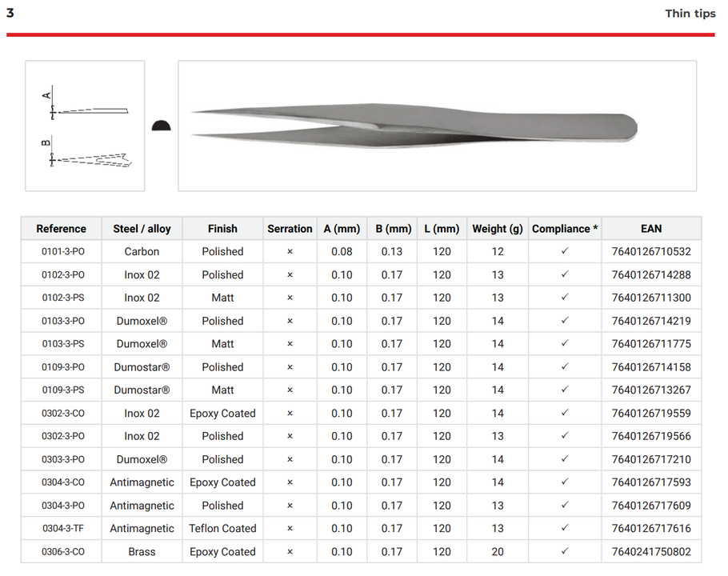Select reference 0109-3-PS
This screenshot has height=576, width=728.
tap(63, 390)
